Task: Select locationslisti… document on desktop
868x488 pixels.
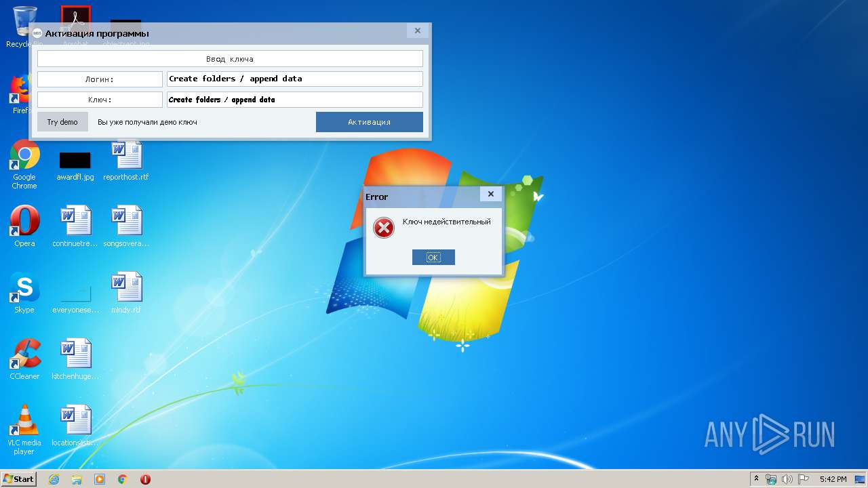Action: [75, 426]
